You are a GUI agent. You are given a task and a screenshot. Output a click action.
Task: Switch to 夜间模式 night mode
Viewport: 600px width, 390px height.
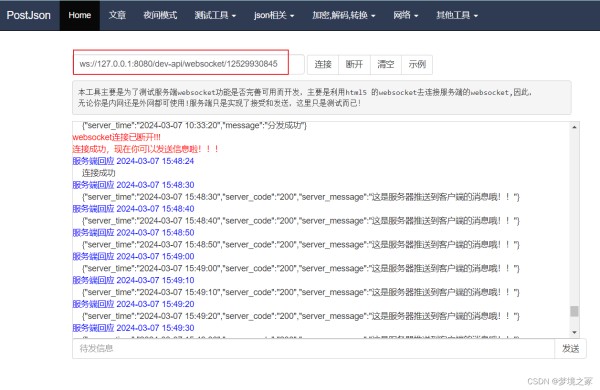pyautogui.click(x=160, y=15)
